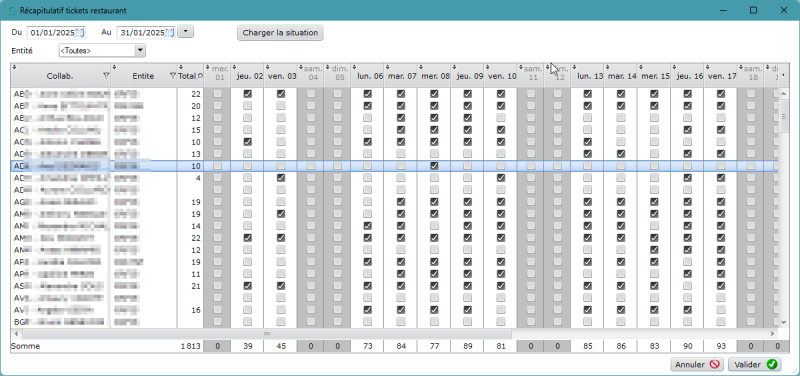This screenshot has width=800, height=376.
Task: Uncheck lun. 06 box in row totaling 16
Action: pyautogui.click(x=367, y=310)
